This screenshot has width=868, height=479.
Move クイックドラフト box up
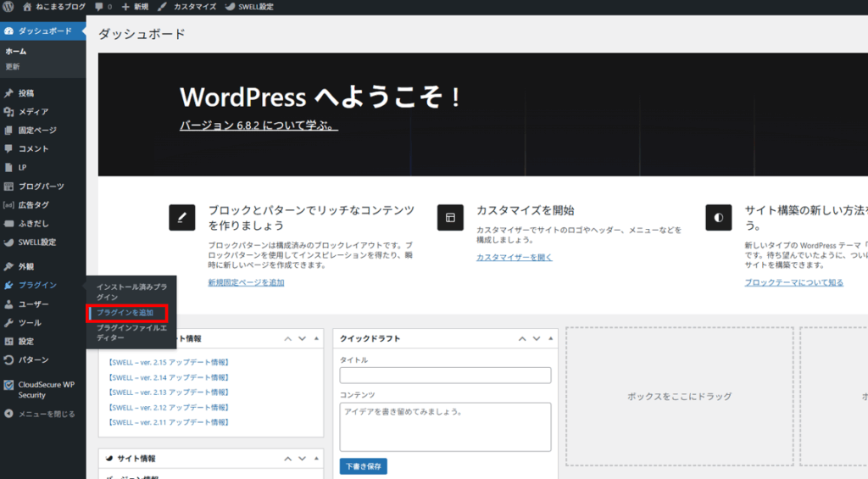[x=522, y=338]
